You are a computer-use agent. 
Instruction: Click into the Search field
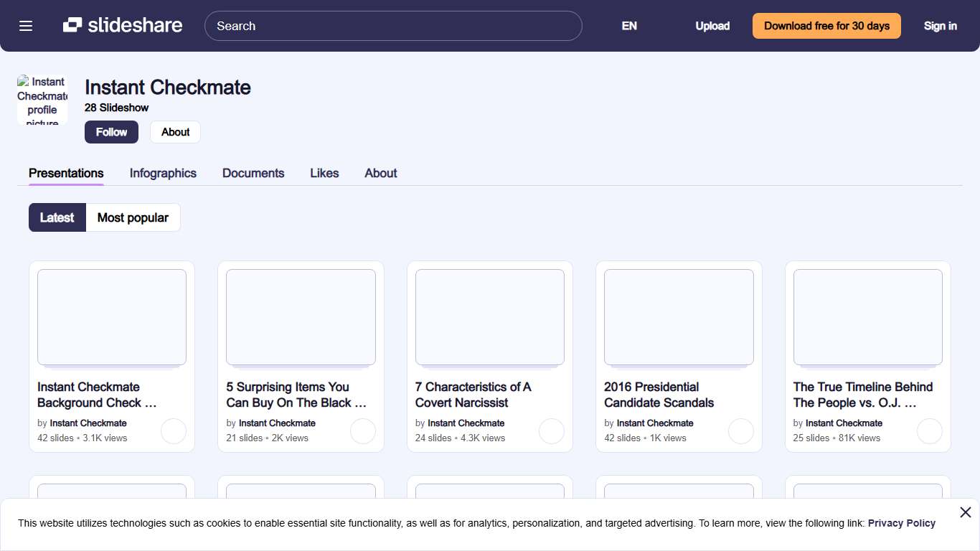(393, 26)
